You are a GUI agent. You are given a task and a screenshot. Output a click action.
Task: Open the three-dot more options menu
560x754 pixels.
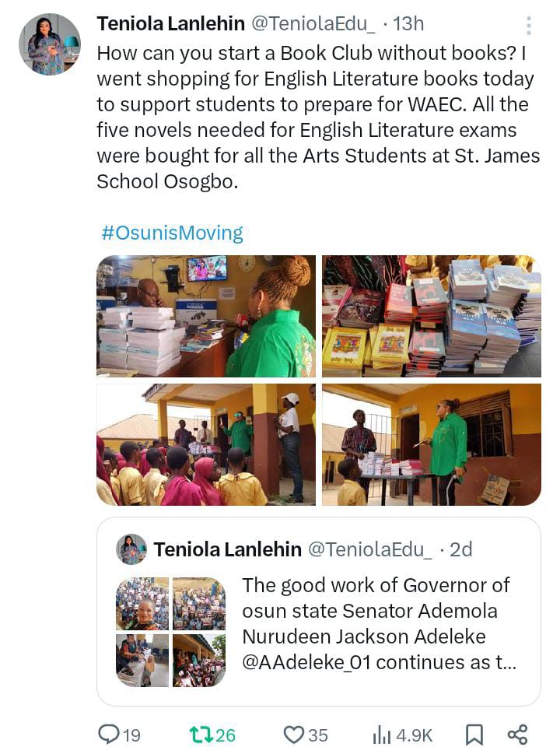point(528,26)
